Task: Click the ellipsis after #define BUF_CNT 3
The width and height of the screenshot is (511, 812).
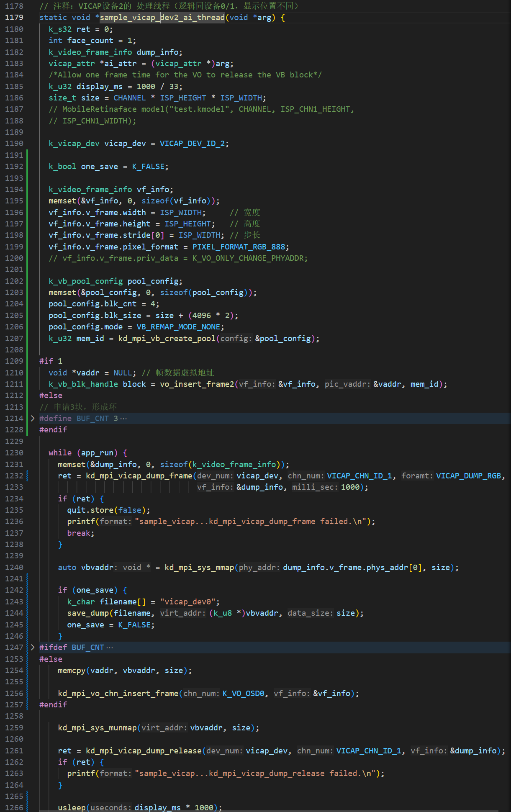Action: tap(123, 419)
